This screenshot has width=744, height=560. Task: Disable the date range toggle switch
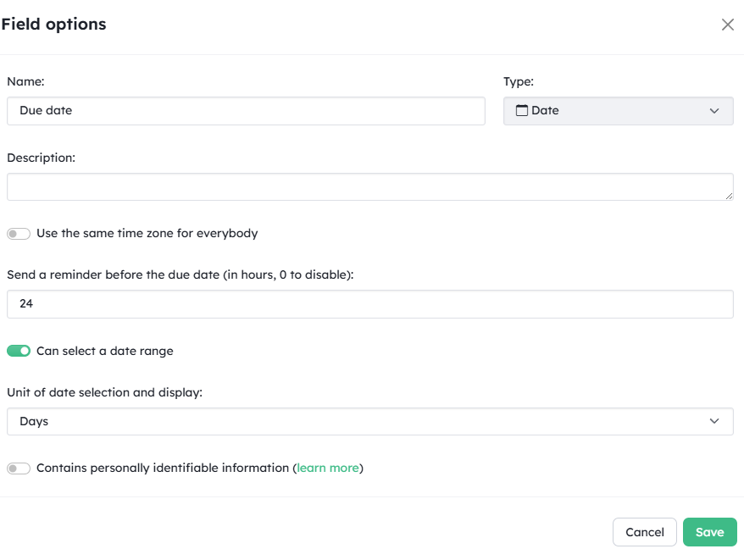tap(19, 351)
